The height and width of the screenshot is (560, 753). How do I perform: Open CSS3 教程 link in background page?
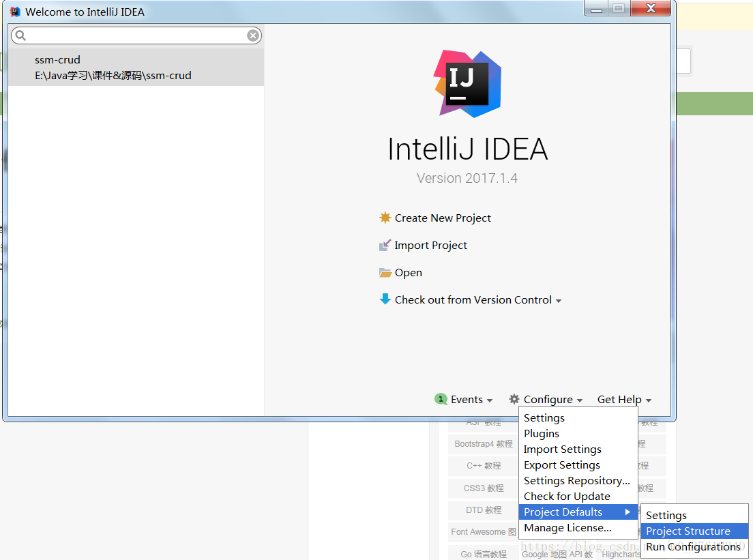483,488
